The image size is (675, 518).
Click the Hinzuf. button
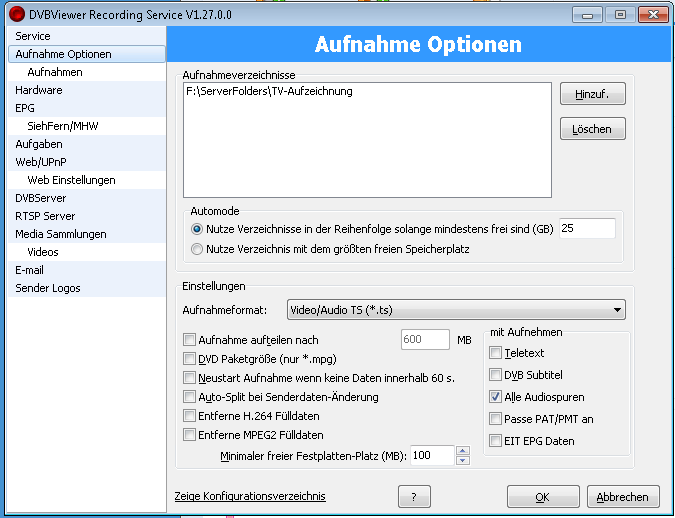(592, 94)
